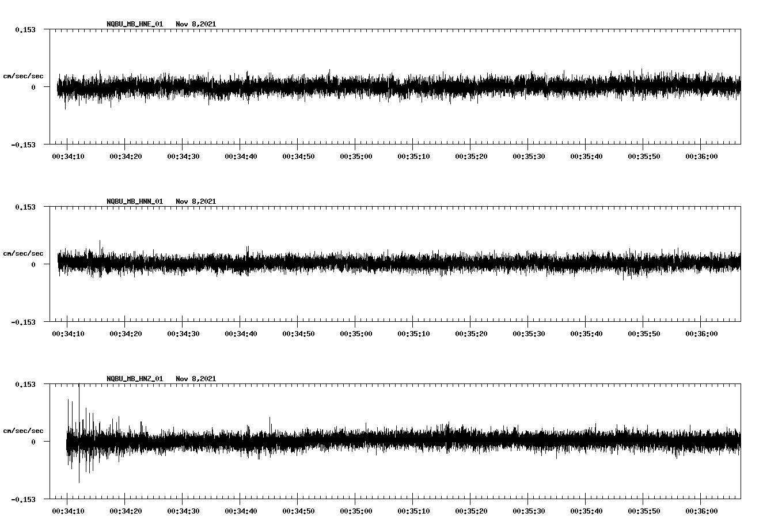Click 00:35:00 time label under HNE plot

click(356, 157)
